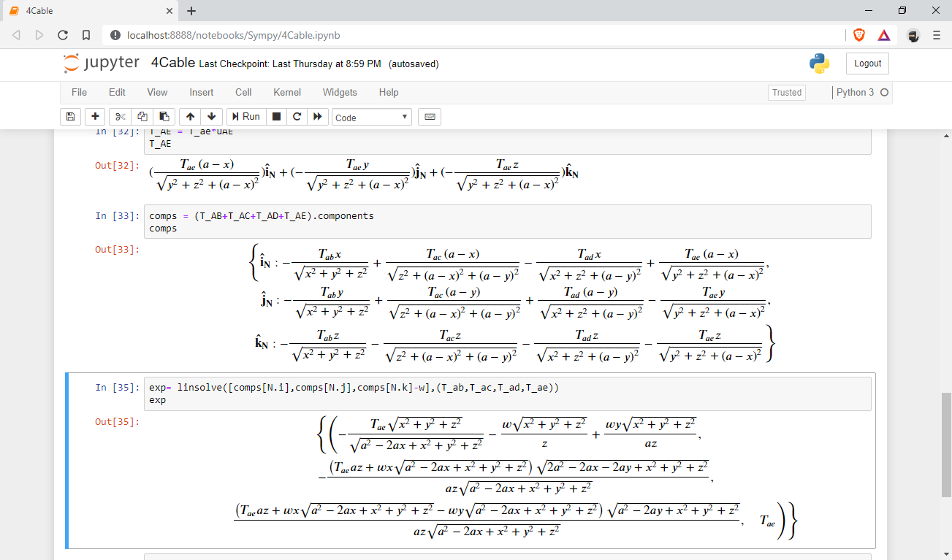The image size is (952, 560).
Task: Open a new browser tab
Action: pyautogui.click(x=191, y=11)
